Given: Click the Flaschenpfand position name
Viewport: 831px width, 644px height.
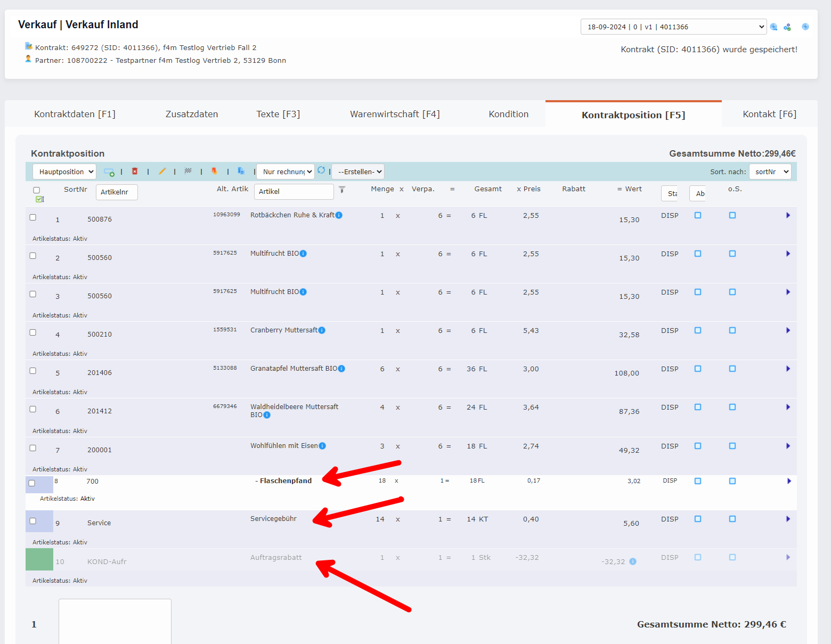Looking at the screenshot, I should click(x=286, y=481).
